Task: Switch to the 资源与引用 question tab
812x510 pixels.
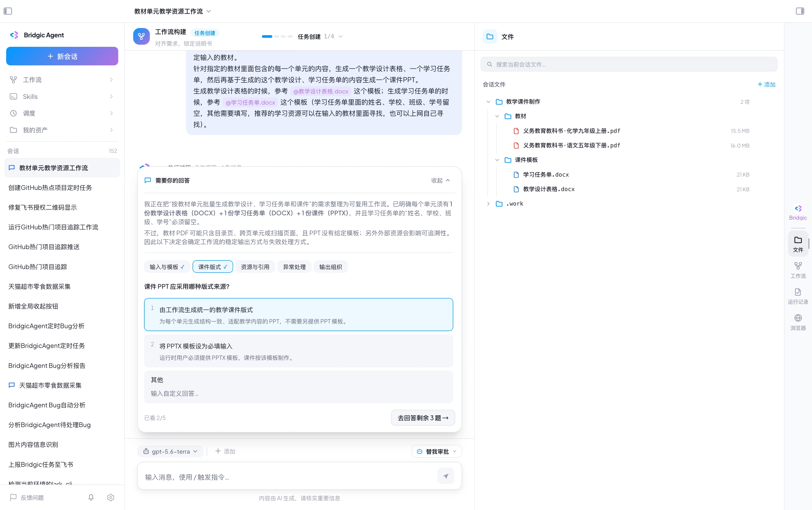Action: [x=255, y=267]
